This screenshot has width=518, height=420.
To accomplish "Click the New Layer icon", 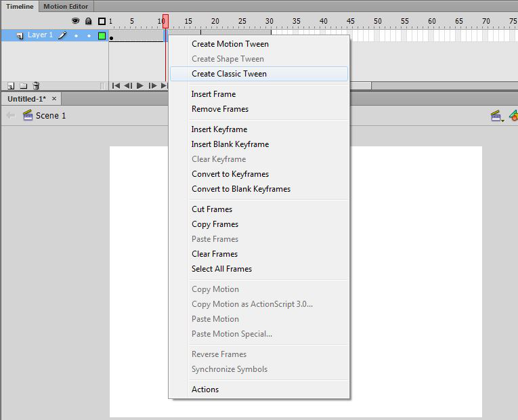I will pos(11,86).
